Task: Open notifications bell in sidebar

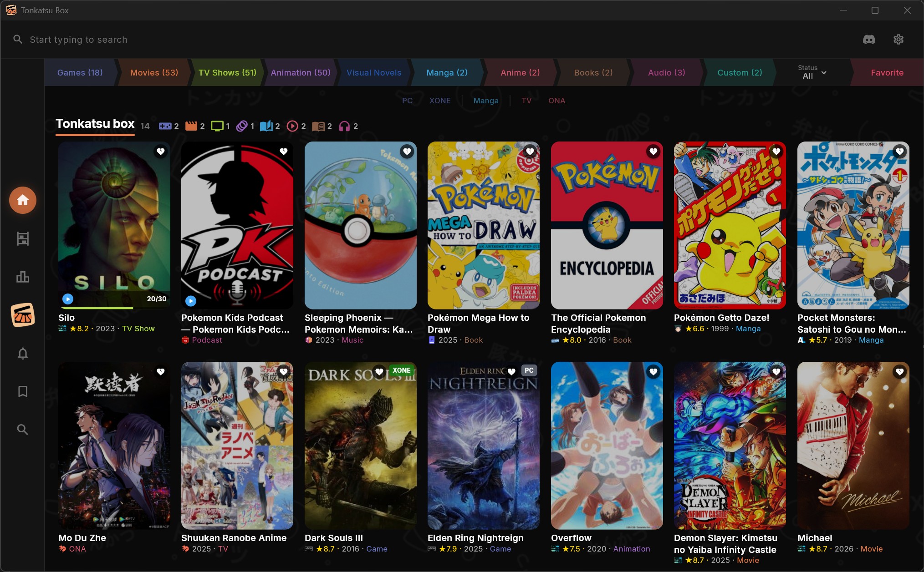Action: pos(23,353)
